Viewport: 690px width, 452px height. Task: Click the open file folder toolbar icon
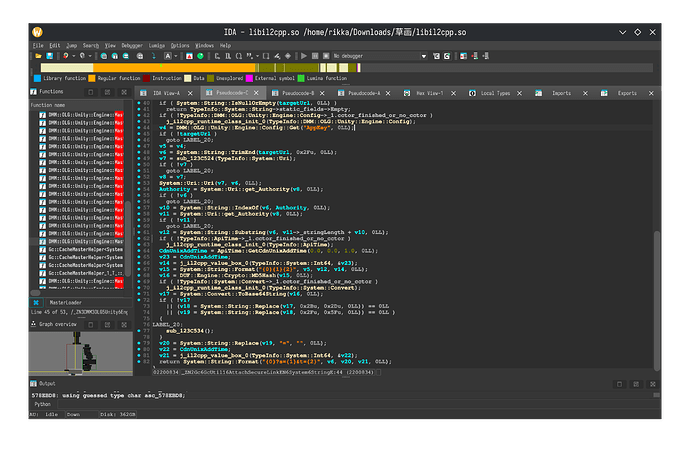coord(39,56)
